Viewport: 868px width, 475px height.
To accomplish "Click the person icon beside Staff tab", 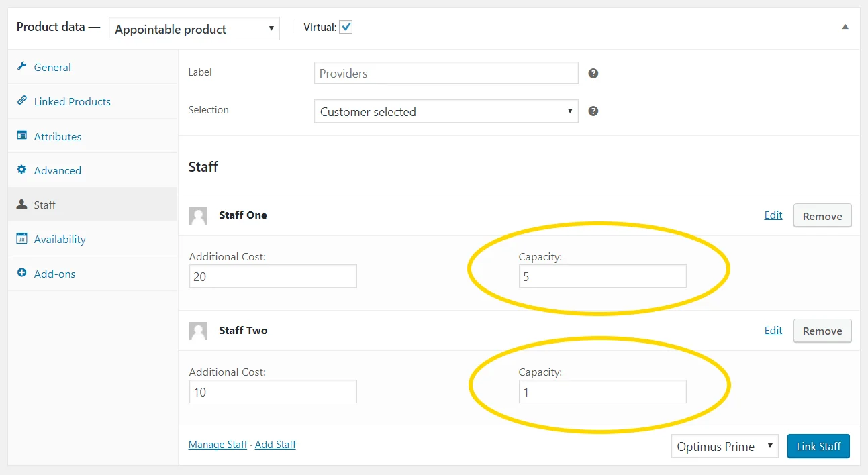I will pos(21,204).
